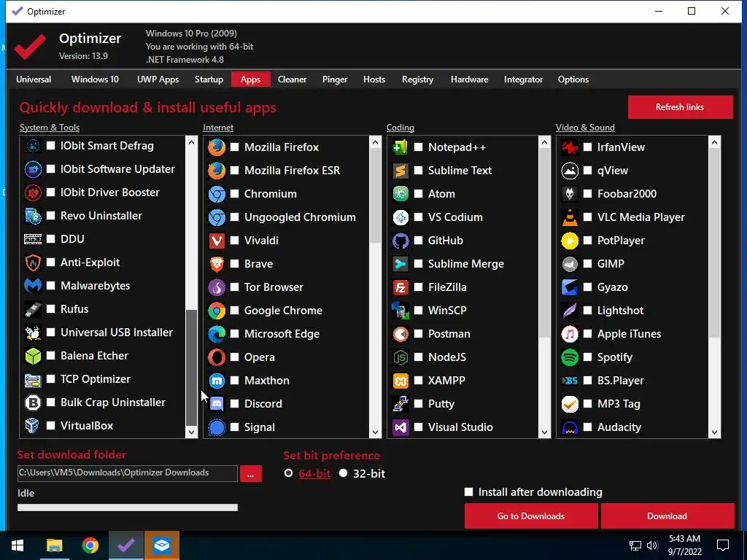The height and width of the screenshot is (560, 747).
Task: Open the Options tab
Action: tap(573, 79)
